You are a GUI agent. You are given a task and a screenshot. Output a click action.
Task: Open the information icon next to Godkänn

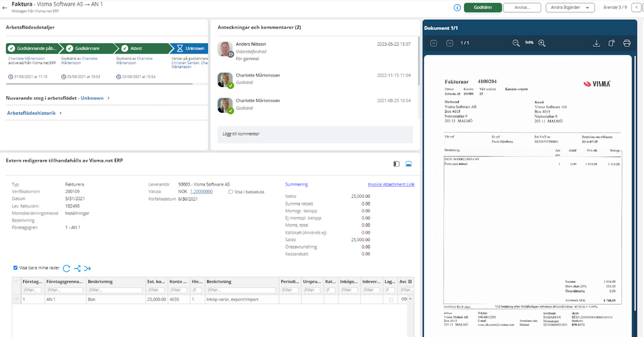point(457,7)
